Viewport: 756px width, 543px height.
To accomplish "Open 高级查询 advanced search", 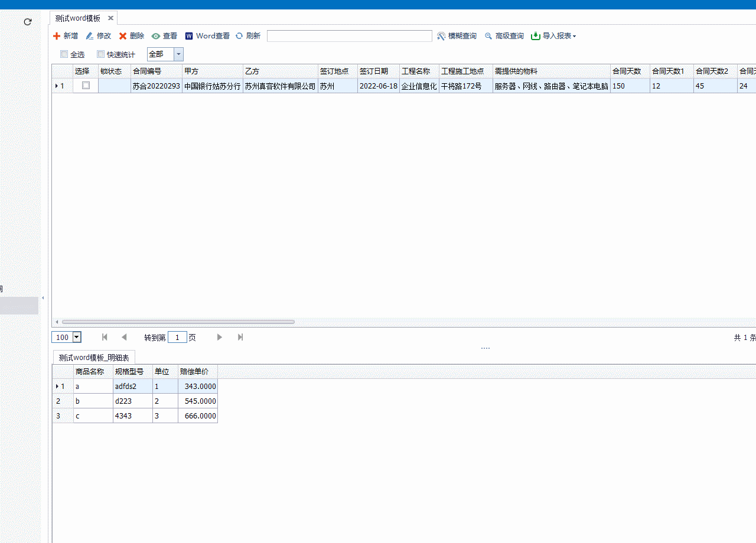I will (504, 36).
